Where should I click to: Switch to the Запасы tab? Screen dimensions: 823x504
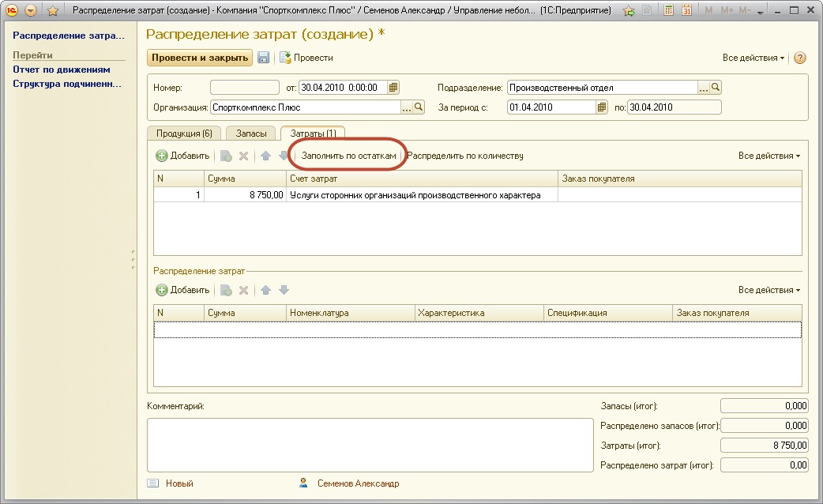251,134
